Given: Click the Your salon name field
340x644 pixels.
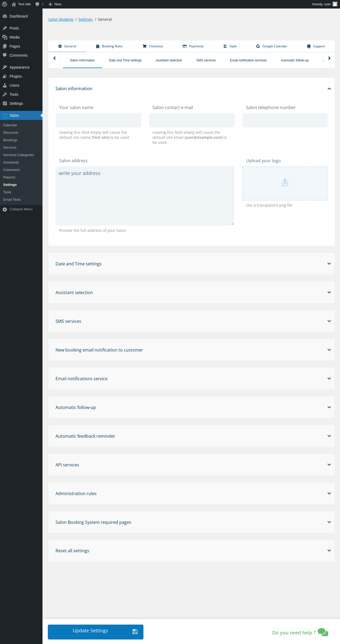Looking at the screenshot, I should (x=98, y=120).
